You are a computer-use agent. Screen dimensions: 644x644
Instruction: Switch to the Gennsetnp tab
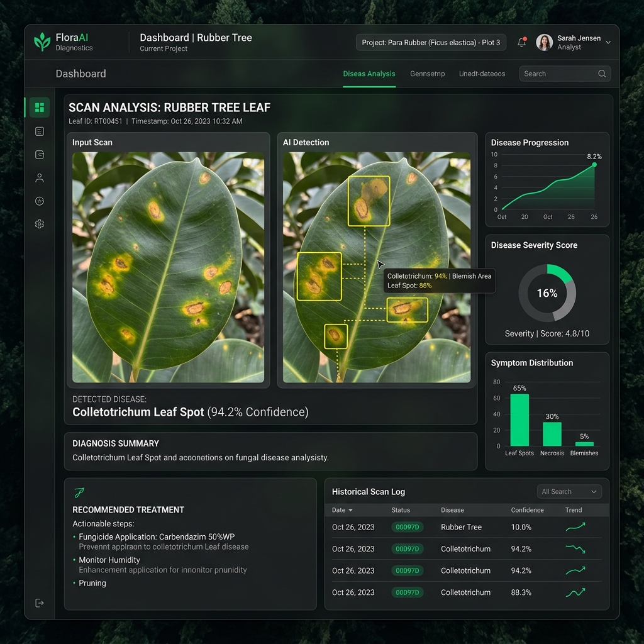point(427,74)
